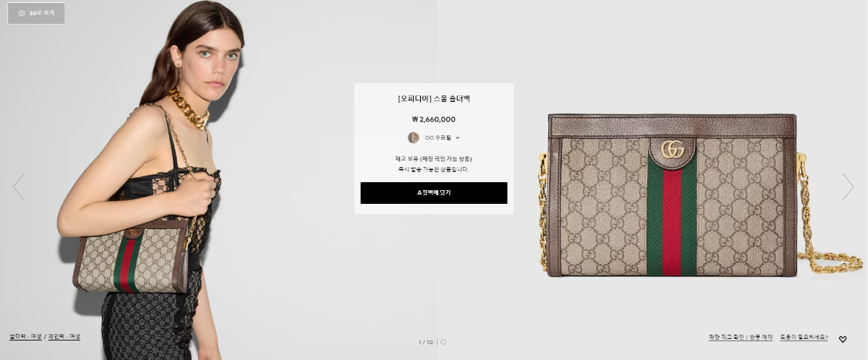The height and width of the screenshot is (360, 868).
Task: Select the GG Supreme round color swatch
Action: pyautogui.click(x=413, y=137)
